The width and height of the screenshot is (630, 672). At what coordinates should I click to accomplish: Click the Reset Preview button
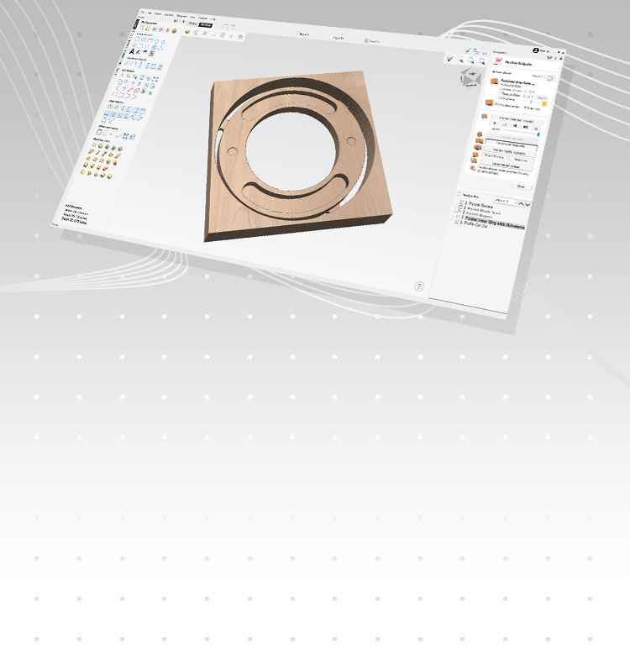(494, 157)
